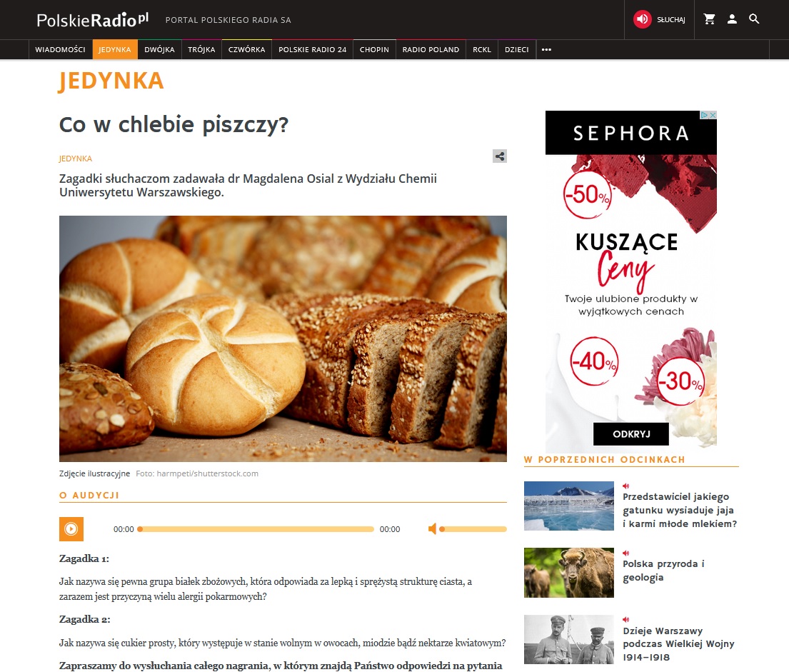Adjust the volume slider bar
The height and width of the screenshot is (672, 789).
coord(473,529)
